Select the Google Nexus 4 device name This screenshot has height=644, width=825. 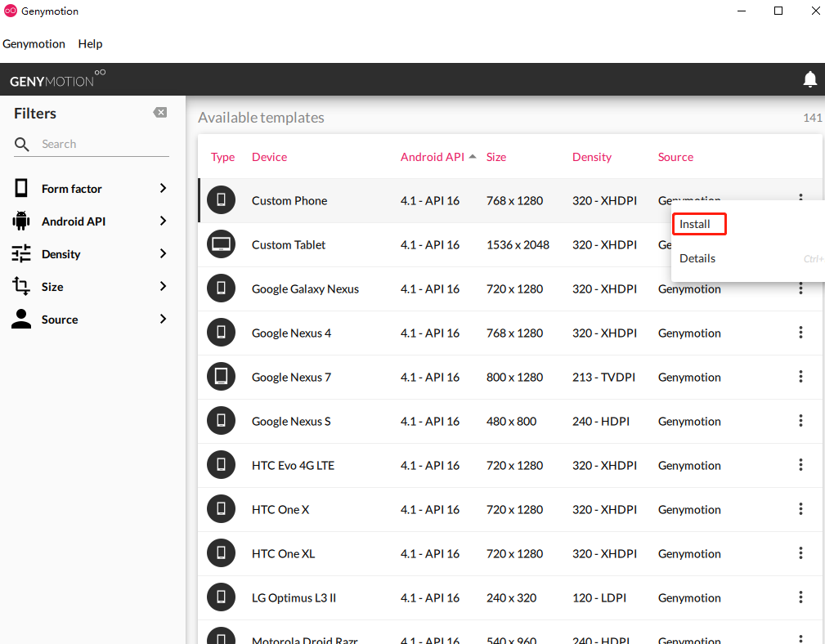click(291, 333)
